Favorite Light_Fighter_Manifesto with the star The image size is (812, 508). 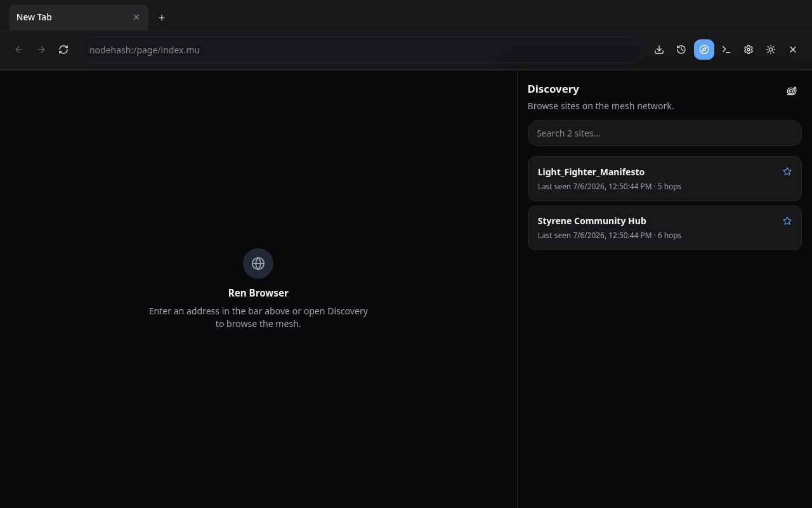787,171
